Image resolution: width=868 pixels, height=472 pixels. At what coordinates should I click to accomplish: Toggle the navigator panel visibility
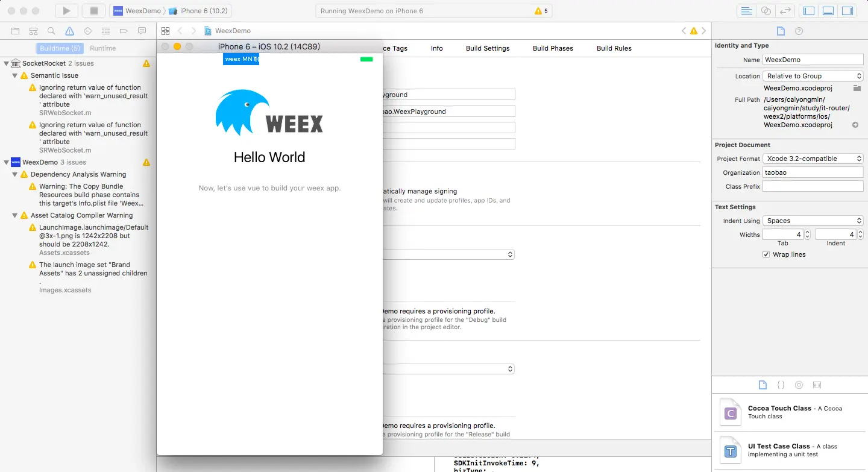809,11
